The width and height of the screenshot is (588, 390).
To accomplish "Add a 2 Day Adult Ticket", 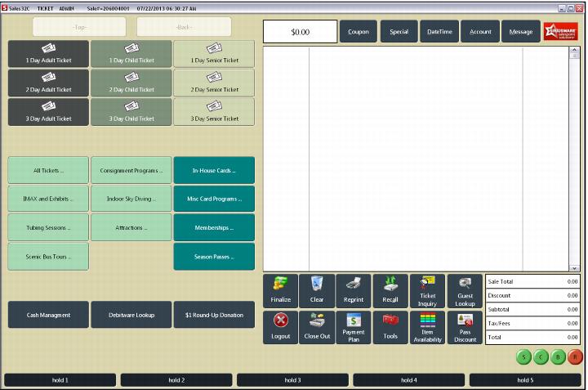I will (48, 83).
